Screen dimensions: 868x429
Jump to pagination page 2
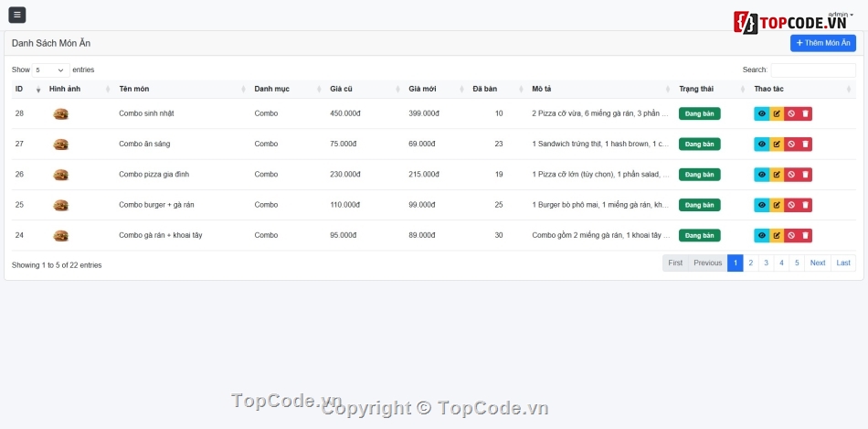pos(751,263)
